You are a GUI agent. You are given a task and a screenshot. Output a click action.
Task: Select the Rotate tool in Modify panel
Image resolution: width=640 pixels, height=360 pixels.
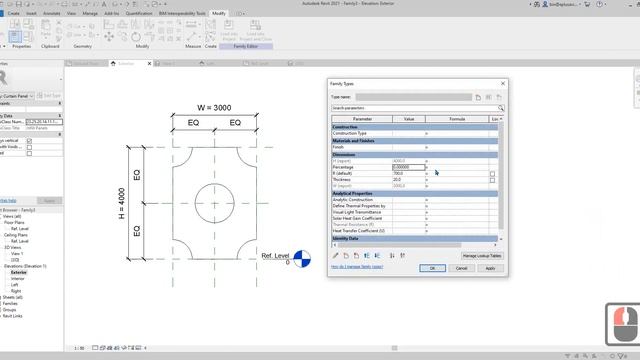click(136, 37)
